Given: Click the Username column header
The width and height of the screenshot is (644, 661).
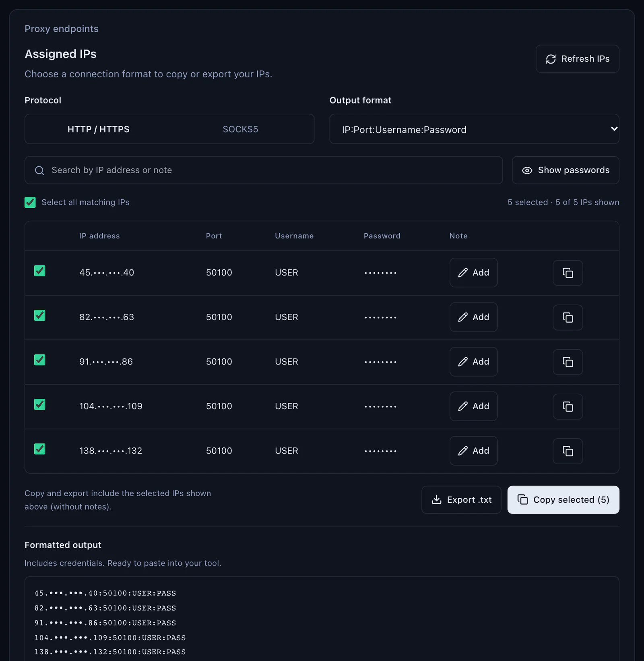Looking at the screenshot, I should click(294, 236).
